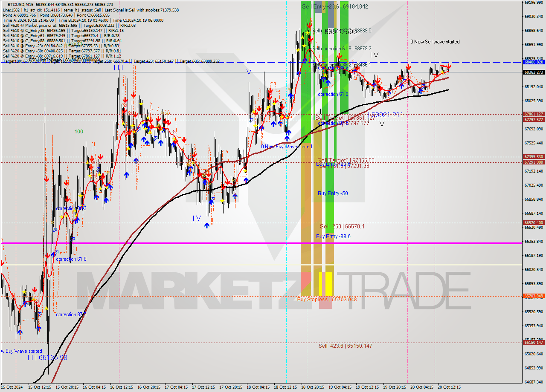Click the '17 Oct 04:15' time label
The width and height of the screenshot is (546, 392).
coord(176,388)
